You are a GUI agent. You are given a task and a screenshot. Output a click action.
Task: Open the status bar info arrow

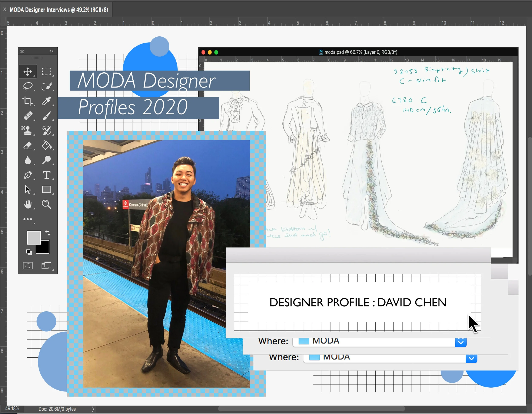tap(93, 409)
